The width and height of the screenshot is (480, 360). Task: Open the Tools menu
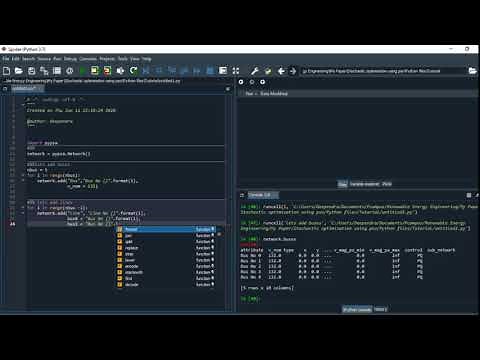pos(123,59)
